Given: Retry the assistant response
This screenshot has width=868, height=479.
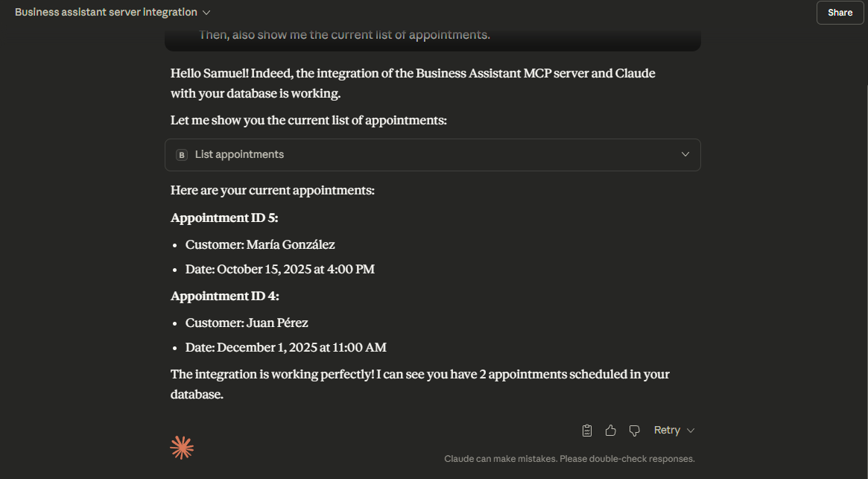Looking at the screenshot, I should [667, 431].
